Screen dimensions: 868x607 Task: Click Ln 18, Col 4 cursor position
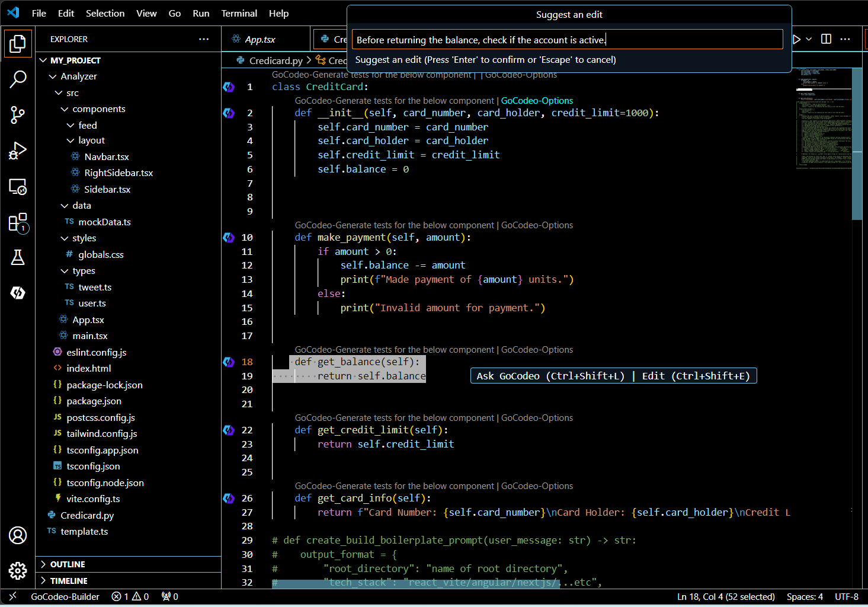point(726,597)
